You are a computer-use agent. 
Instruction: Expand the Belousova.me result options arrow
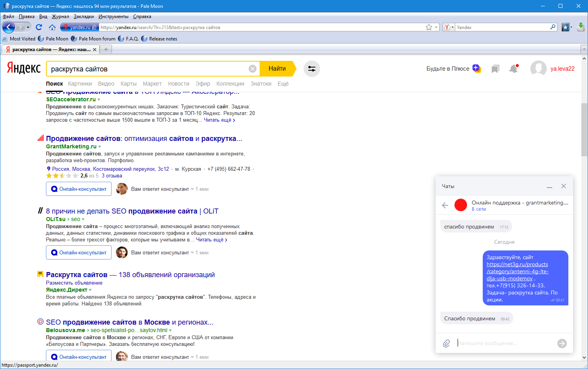[170, 331]
